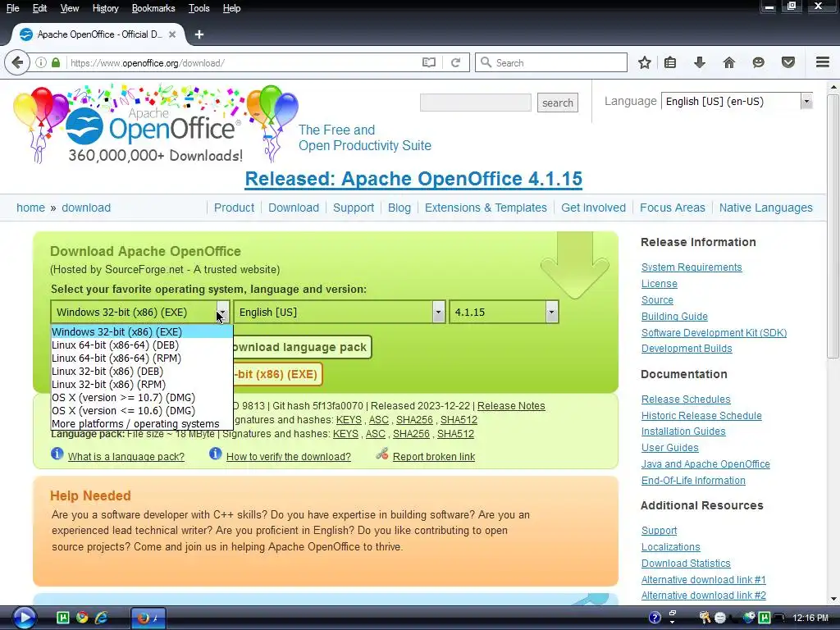The image size is (840, 630).
Task: Click the help question mark tray icon
Action: click(655, 618)
